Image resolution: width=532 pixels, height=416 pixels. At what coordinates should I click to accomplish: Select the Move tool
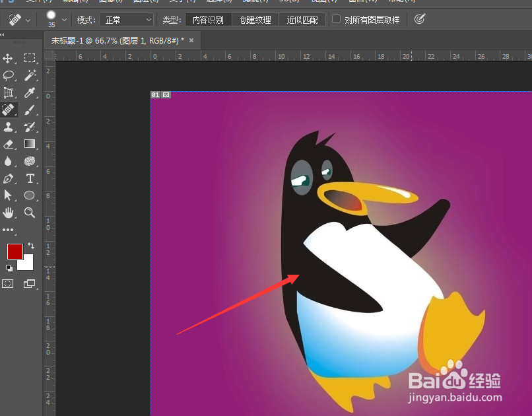[x=8, y=58]
